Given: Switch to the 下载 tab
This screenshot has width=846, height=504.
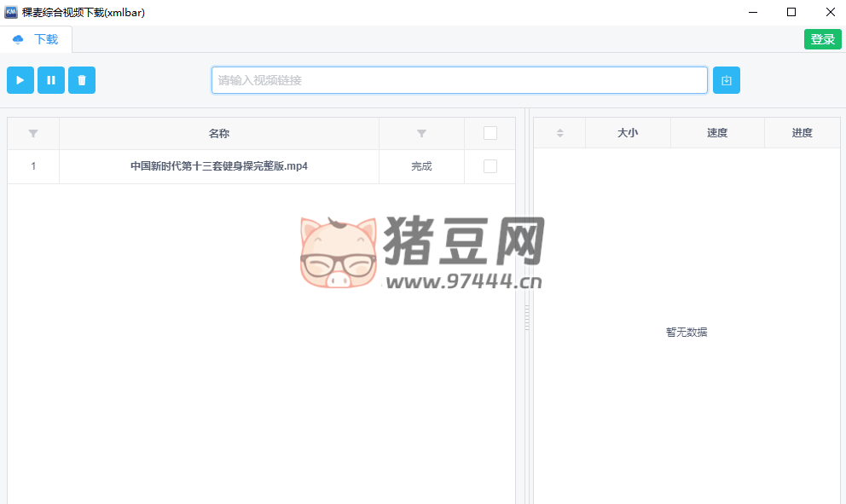Looking at the screenshot, I should click(45, 40).
